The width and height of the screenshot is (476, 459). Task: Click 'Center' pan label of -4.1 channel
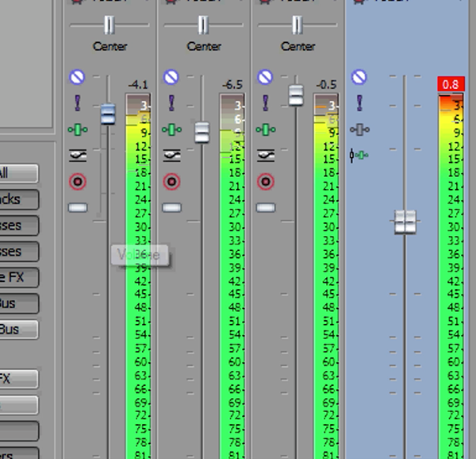(110, 47)
